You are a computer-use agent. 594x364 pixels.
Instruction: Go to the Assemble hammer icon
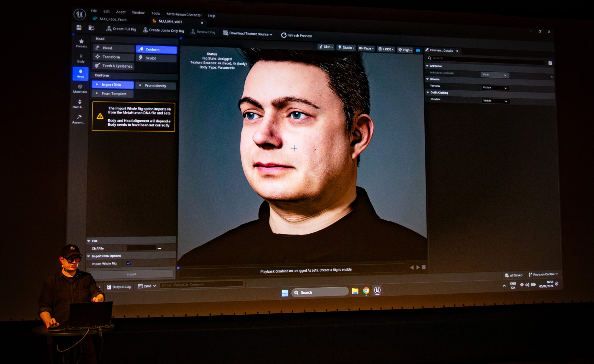click(x=79, y=119)
